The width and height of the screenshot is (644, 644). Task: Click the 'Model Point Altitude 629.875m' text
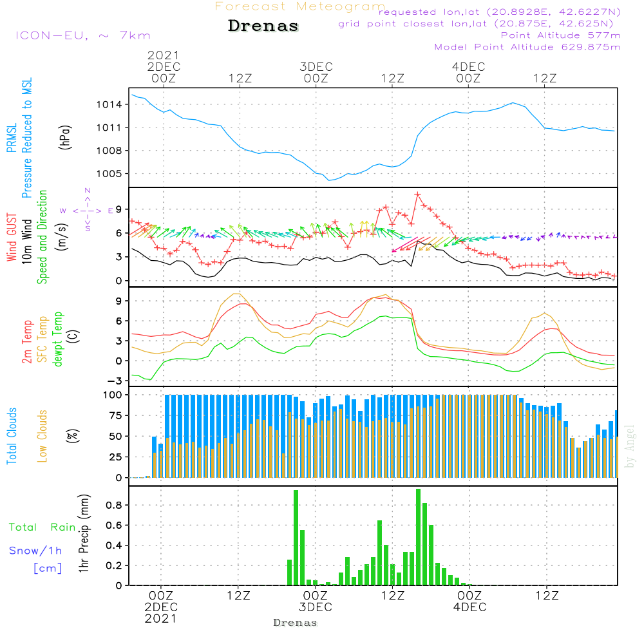point(527,47)
